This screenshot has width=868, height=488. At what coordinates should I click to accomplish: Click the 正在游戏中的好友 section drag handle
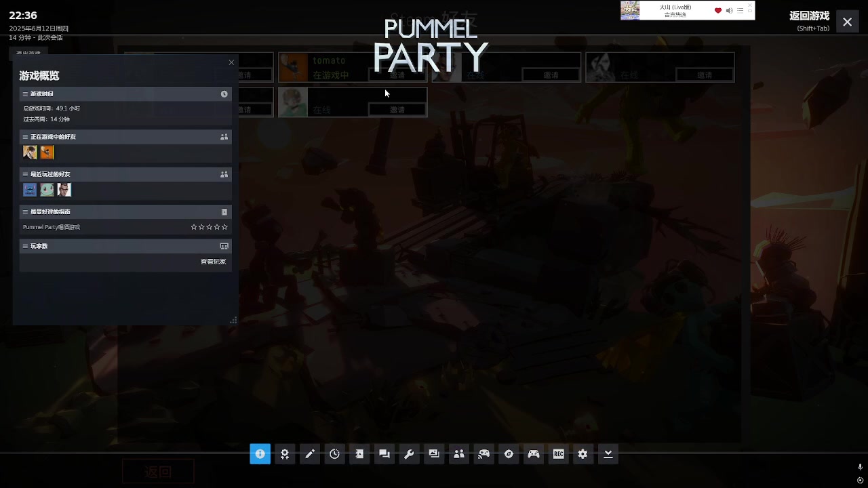point(25,137)
